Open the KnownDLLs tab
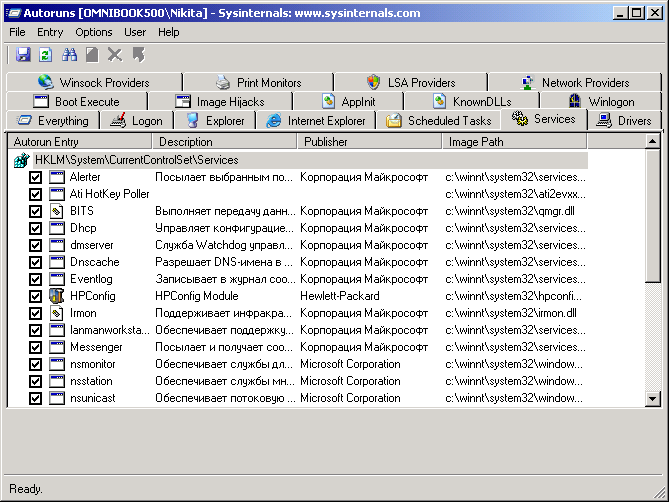Screen dimensions: 669x502 pyautogui.click(x=472, y=102)
